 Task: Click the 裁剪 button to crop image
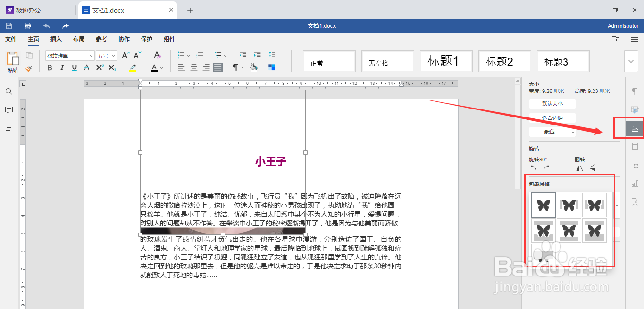[549, 132]
